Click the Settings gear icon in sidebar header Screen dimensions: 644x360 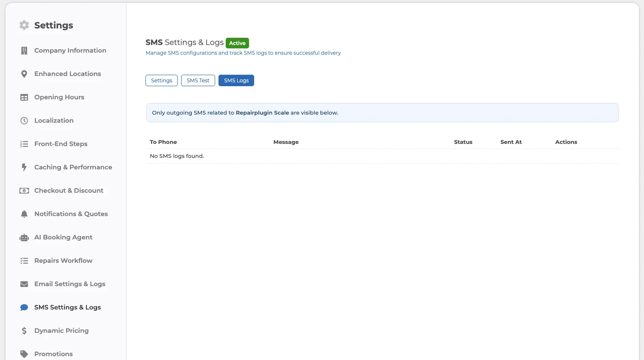click(24, 25)
